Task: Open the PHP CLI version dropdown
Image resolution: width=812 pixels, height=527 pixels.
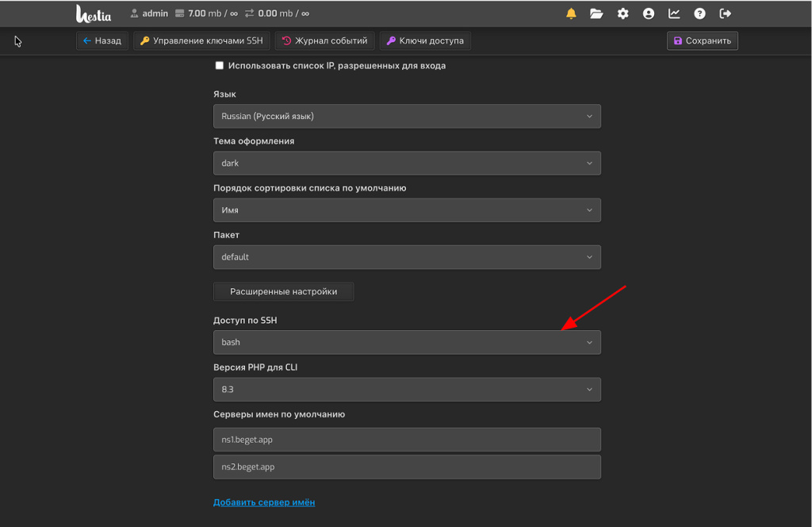Action: tap(406, 390)
